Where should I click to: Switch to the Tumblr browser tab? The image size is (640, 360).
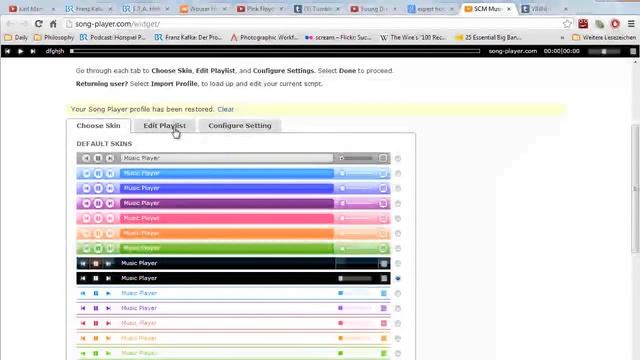[x=317, y=9]
